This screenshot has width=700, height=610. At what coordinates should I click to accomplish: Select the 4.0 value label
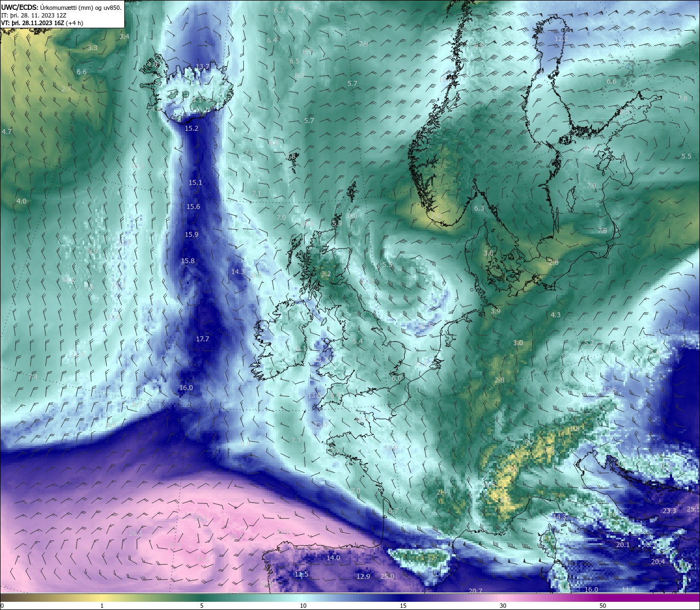click(x=21, y=201)
